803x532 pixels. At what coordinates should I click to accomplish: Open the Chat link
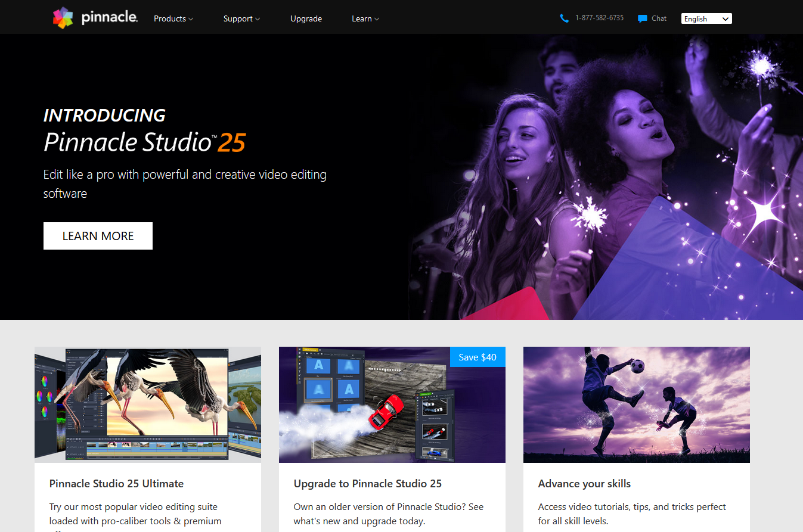point(659,18)
